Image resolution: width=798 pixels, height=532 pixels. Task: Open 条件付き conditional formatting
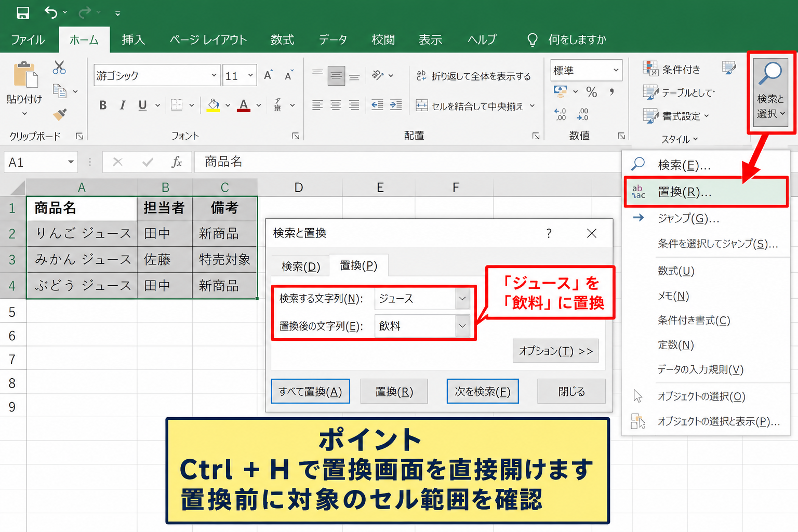pyautogui.click(x=672, y=69)
